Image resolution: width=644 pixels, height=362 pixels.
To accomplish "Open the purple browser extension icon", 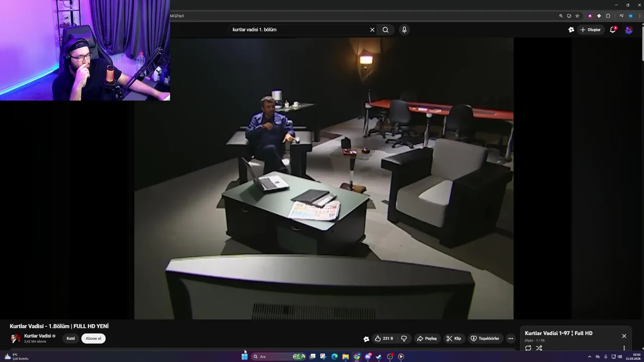I will coord(590,16).
